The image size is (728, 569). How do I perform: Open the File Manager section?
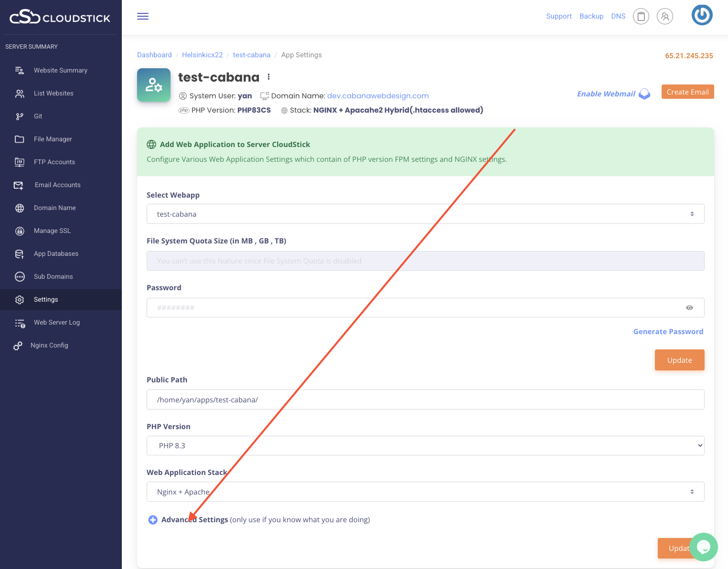click(53, 139)
